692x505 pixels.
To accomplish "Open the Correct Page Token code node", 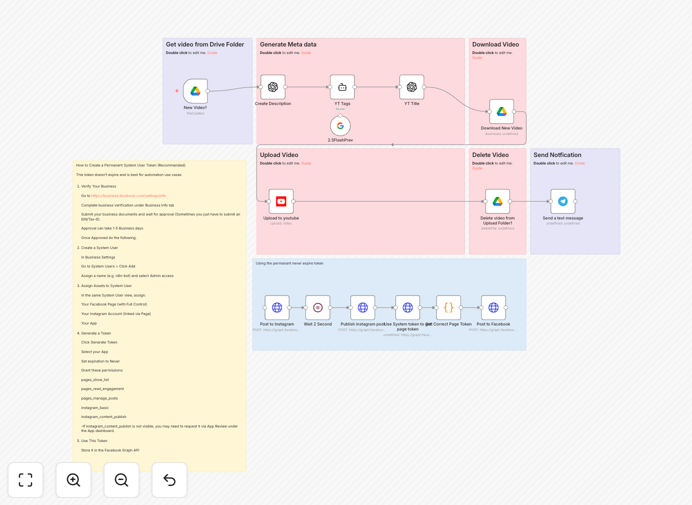I will pyautogui.click(x=448, y=308).
